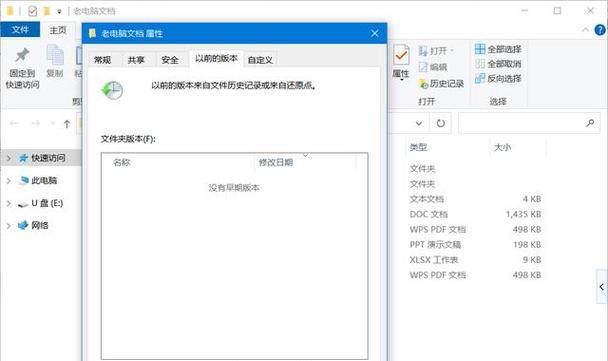
Task: Expand Quick access tree node
Action: point(9,158)
